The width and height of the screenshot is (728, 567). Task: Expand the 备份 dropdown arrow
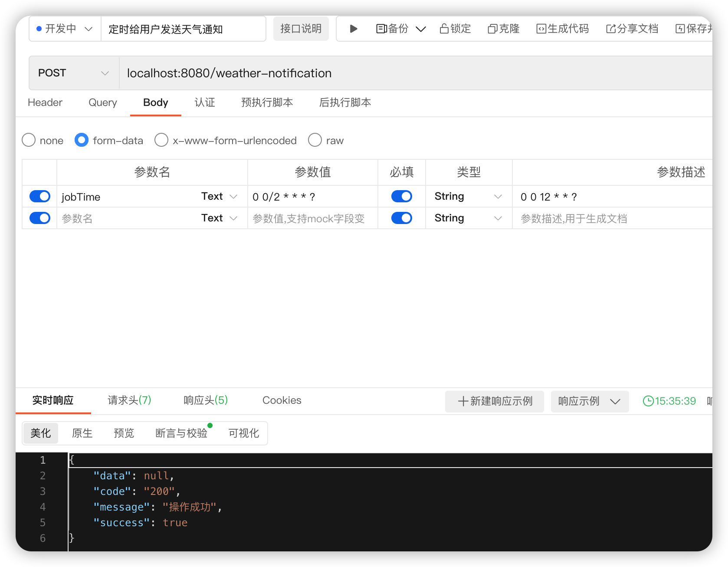(420, 29)
